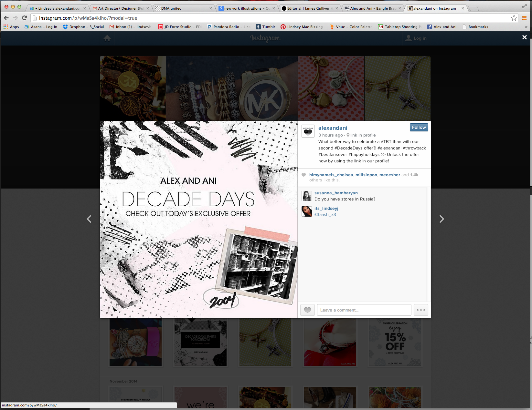Open the alexandani profile name link
This screenshot has width=532, height=410.
point(333,128)
